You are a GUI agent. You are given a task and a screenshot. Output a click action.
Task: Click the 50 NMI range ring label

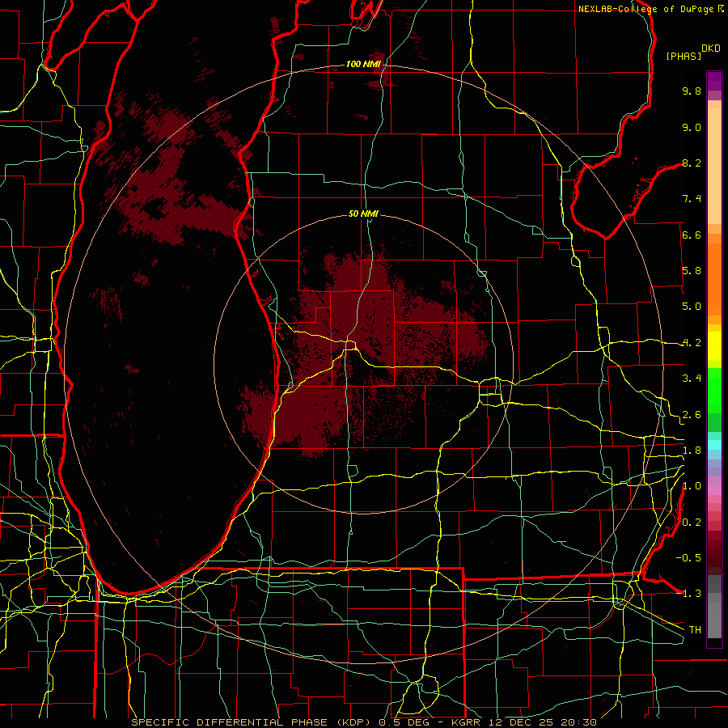(x=363, y=214)
